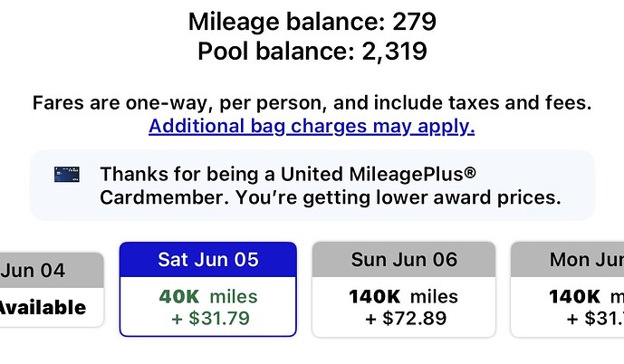Click the cut-off dollar fee on Monday's card
Screen dimensions: 624x364
click(595, 318)
